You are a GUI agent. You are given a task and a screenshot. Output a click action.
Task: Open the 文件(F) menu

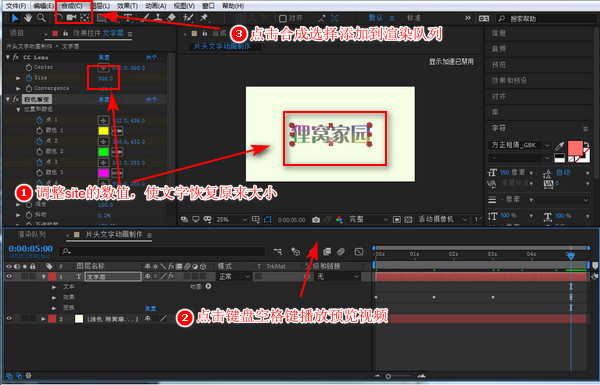click(16, 6)
